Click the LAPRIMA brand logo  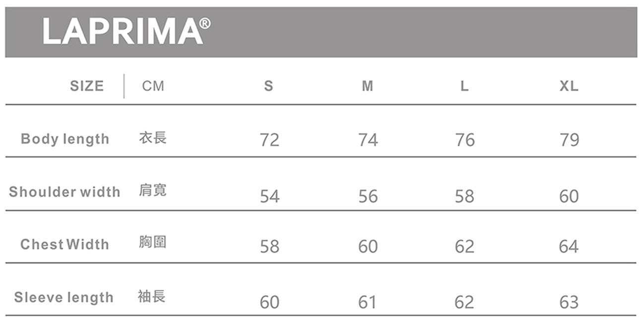(x=126, y=32)
